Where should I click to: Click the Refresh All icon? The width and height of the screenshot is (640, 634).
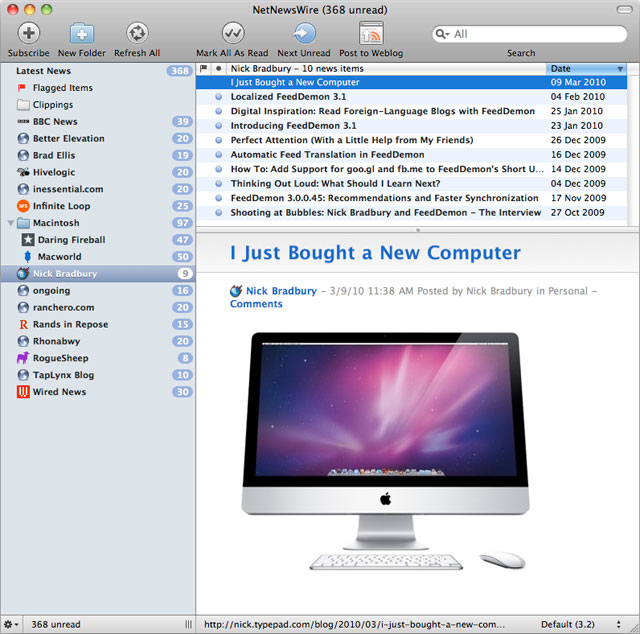tap(137, 33)
